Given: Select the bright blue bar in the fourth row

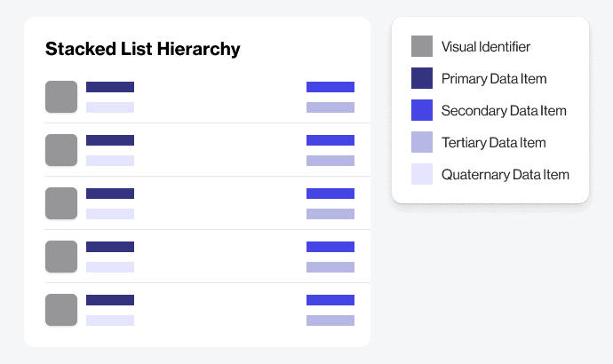Looking at the screenshot, I should 330,247.
